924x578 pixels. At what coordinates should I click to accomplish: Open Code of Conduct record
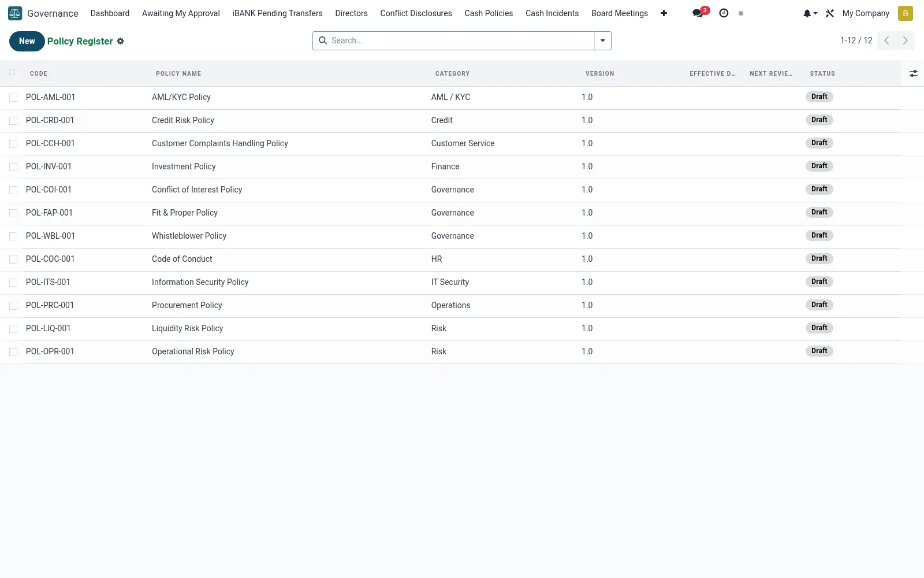(182, 259)
